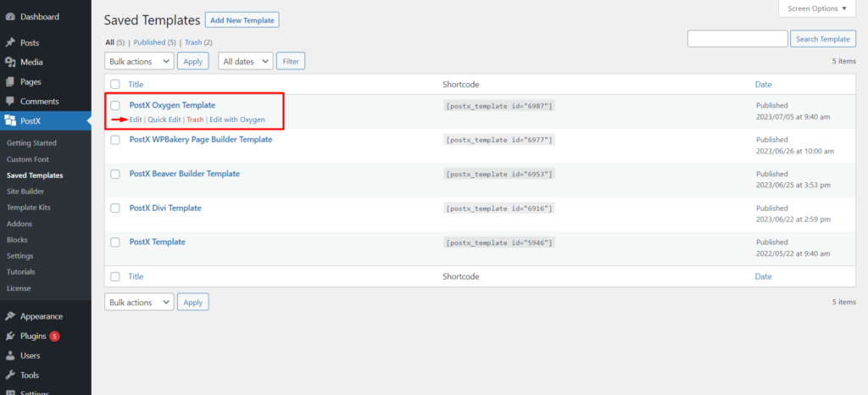Sort by Title in table footer
868x395 pixels.
[x=136, y=276]
